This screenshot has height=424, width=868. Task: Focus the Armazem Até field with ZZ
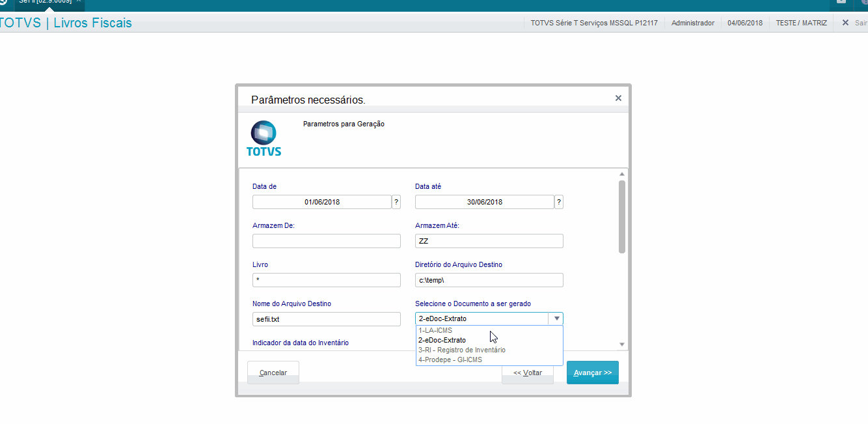pos(489,241)
